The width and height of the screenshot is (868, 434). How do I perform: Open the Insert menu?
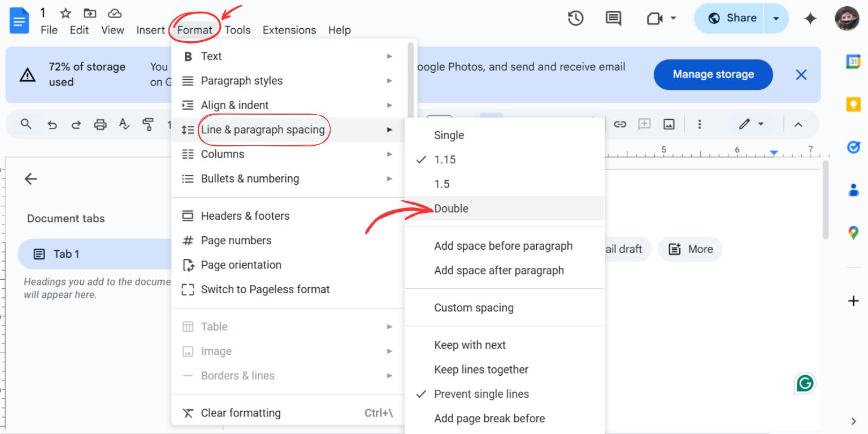pos(150,30)
